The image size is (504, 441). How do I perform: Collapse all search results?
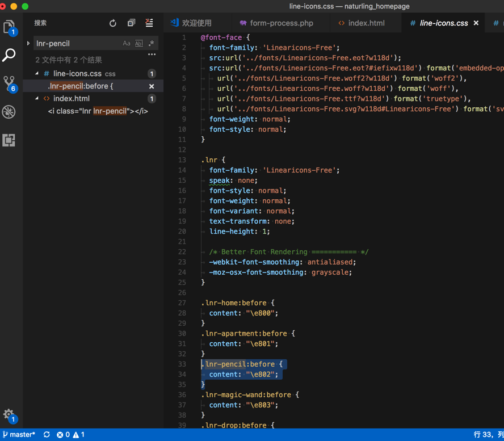pyautogui.click(x=131, y=23)
